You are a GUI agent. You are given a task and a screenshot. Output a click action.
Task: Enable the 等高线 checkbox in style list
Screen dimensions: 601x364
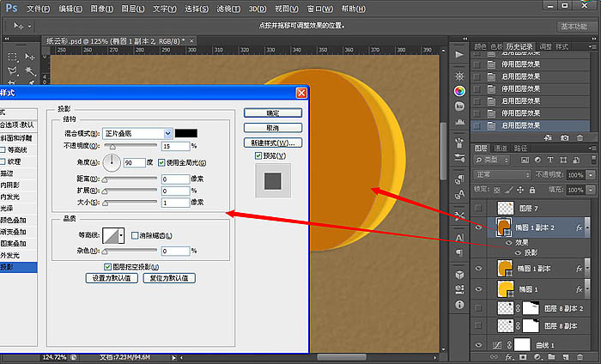point(3,150)
